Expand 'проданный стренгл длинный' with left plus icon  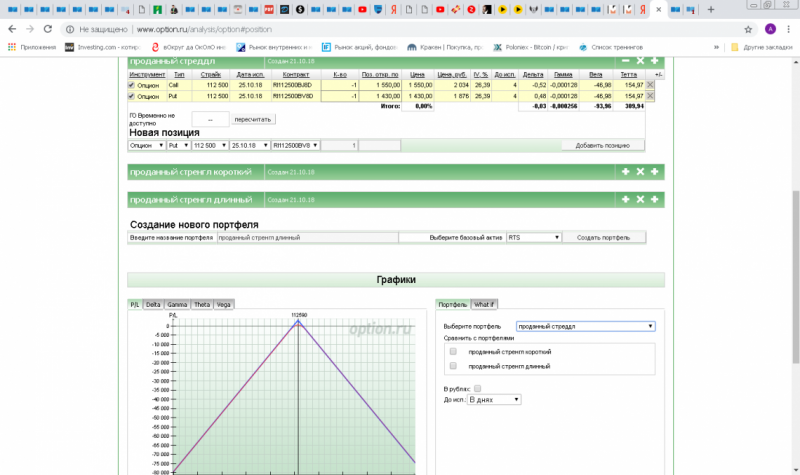pyautogui.click(x=626, y=199)
